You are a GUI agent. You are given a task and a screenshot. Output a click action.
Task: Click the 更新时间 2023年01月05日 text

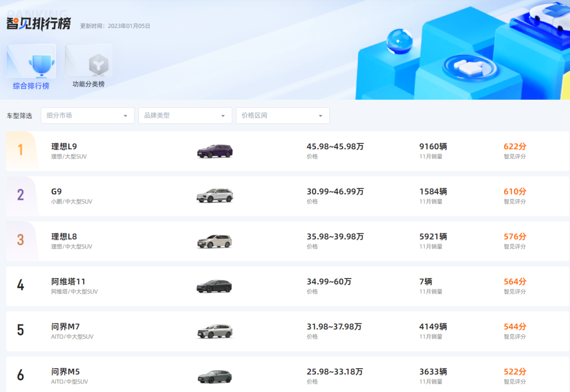pos(115,26)
